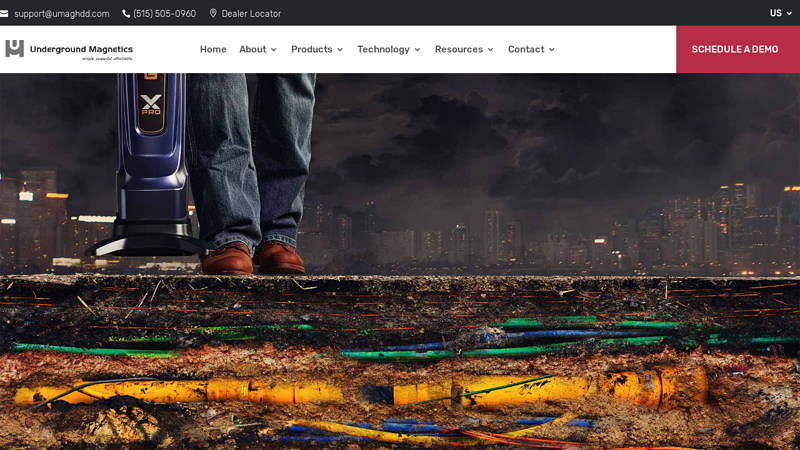Click the map pin icon for Dealer Locator
The image size is (800, 450).
coord(213,14)
